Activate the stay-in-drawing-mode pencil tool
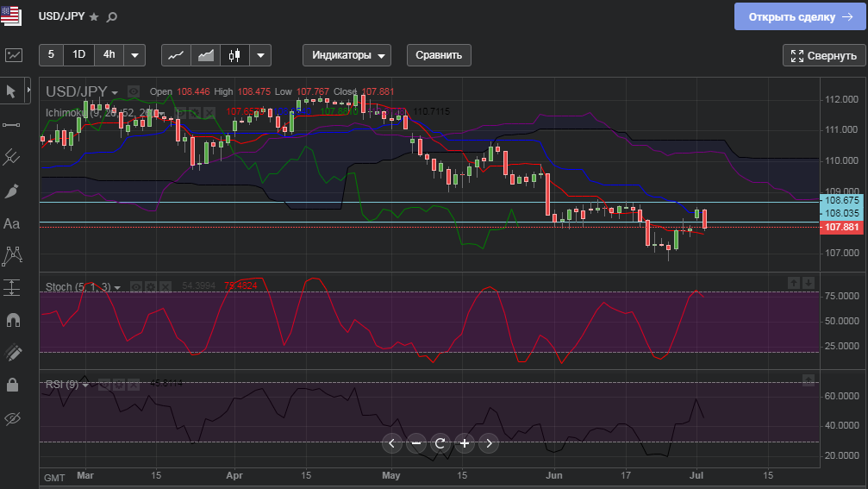 pyautogui.click(x=12, y=352)
